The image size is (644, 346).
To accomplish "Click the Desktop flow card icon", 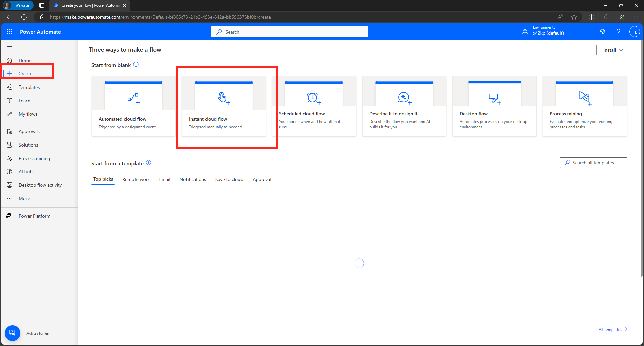I will click(x=494, y=98).
